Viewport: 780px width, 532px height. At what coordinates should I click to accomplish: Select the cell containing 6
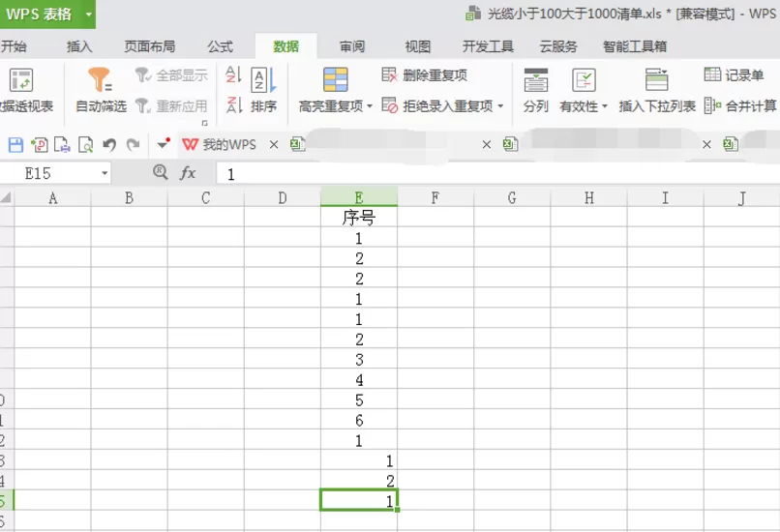(359, 420)
